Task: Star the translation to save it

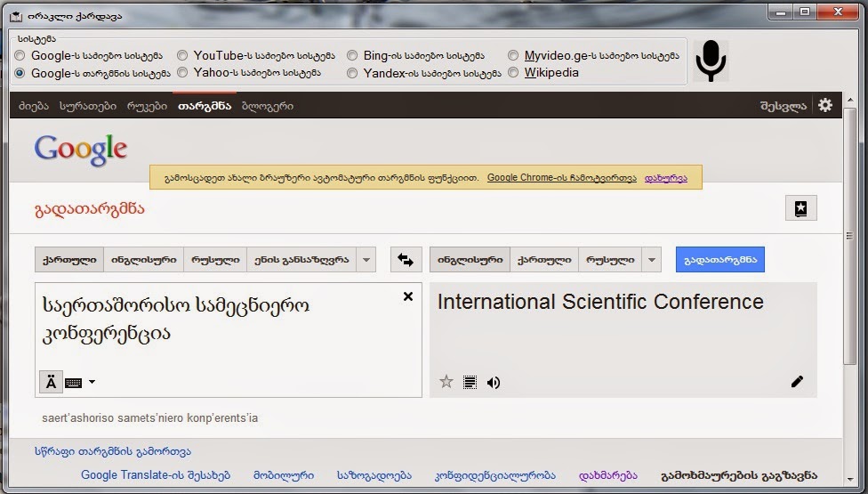Action: pos(446,382)
